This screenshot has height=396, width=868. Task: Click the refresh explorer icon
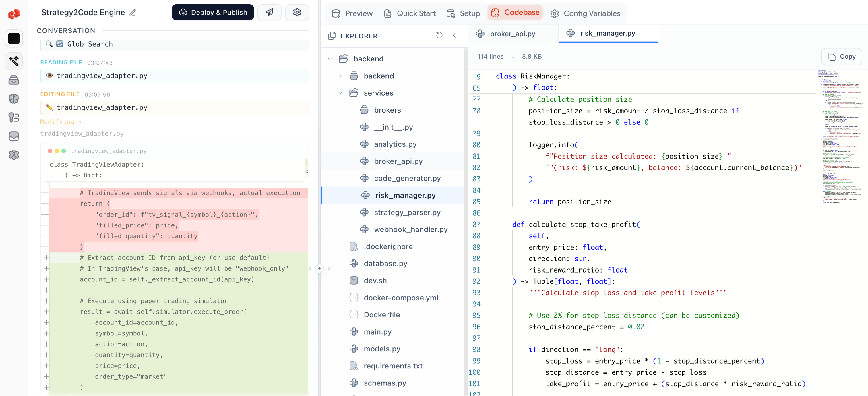(439, 35)
